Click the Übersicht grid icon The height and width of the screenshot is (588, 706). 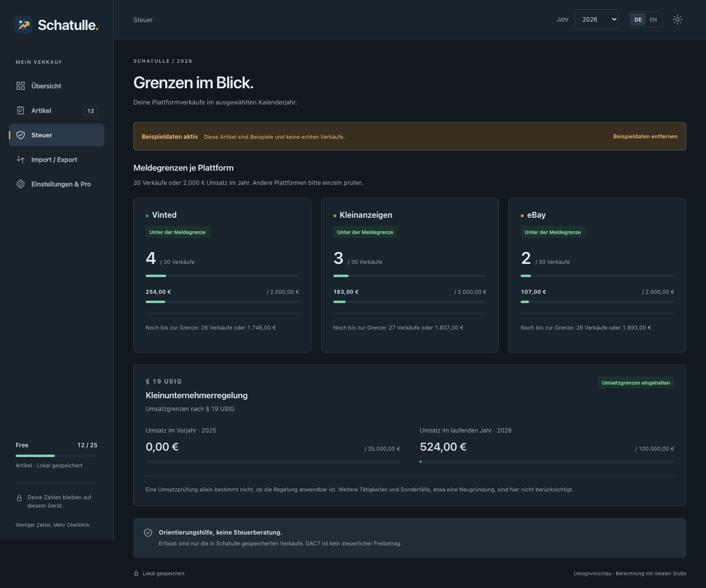[21, 86]
